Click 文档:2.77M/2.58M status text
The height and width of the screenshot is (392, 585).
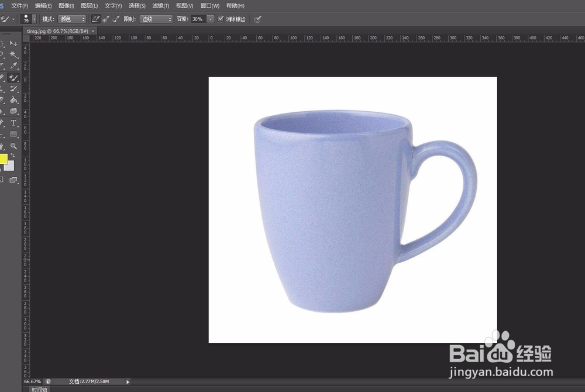coord(89,381)
